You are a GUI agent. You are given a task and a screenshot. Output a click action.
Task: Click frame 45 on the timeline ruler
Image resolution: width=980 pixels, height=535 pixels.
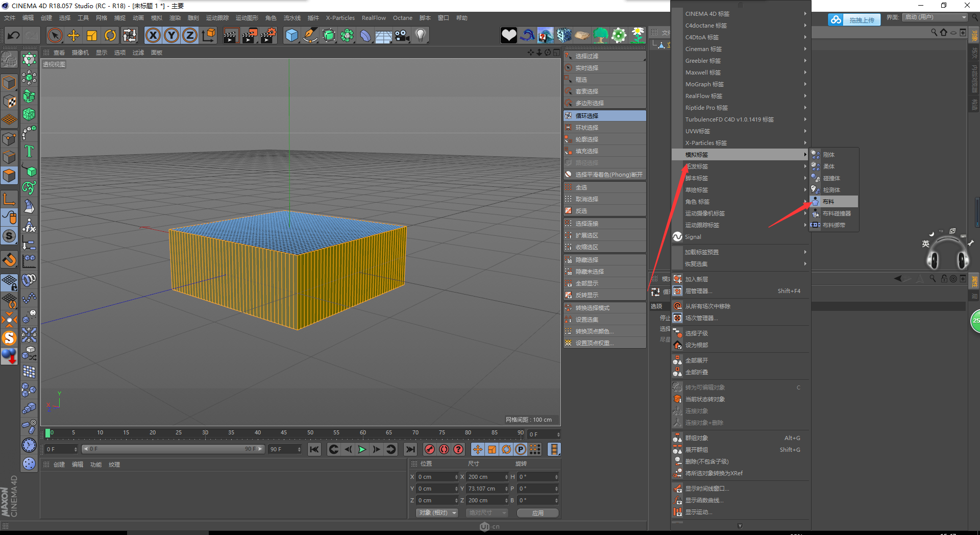pyautogui.click(x=284, y=433)
